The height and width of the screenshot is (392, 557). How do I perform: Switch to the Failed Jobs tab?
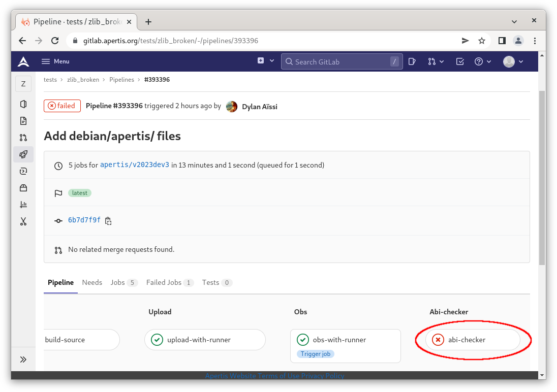click(170, 283)
